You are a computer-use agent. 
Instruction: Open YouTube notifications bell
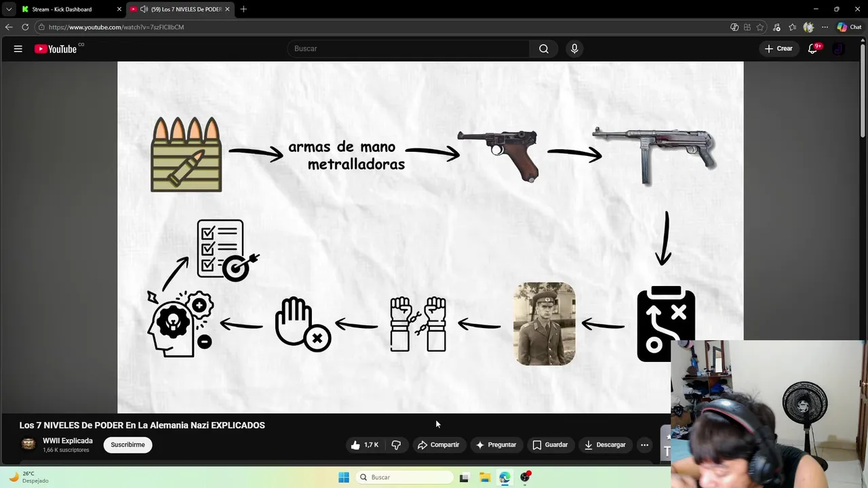[813, 49]
